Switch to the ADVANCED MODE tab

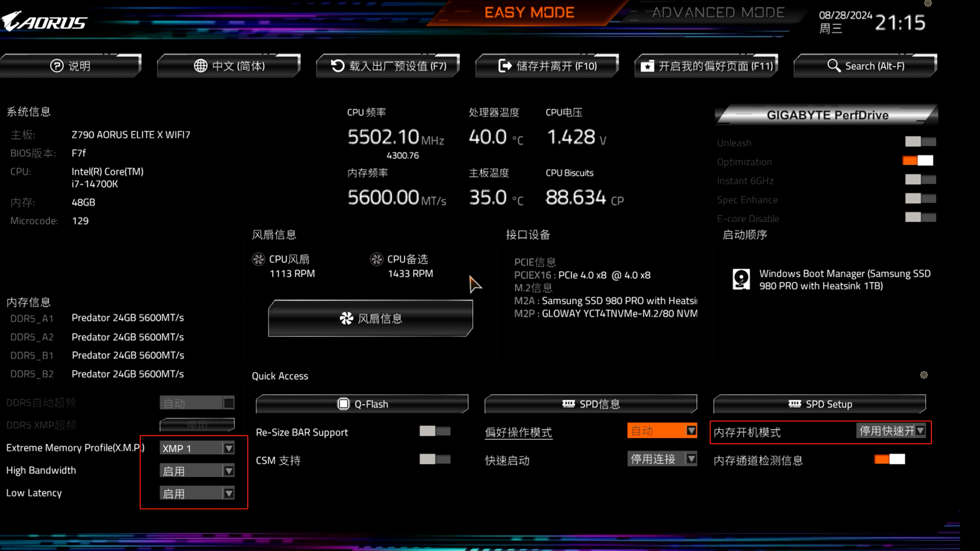718,12
